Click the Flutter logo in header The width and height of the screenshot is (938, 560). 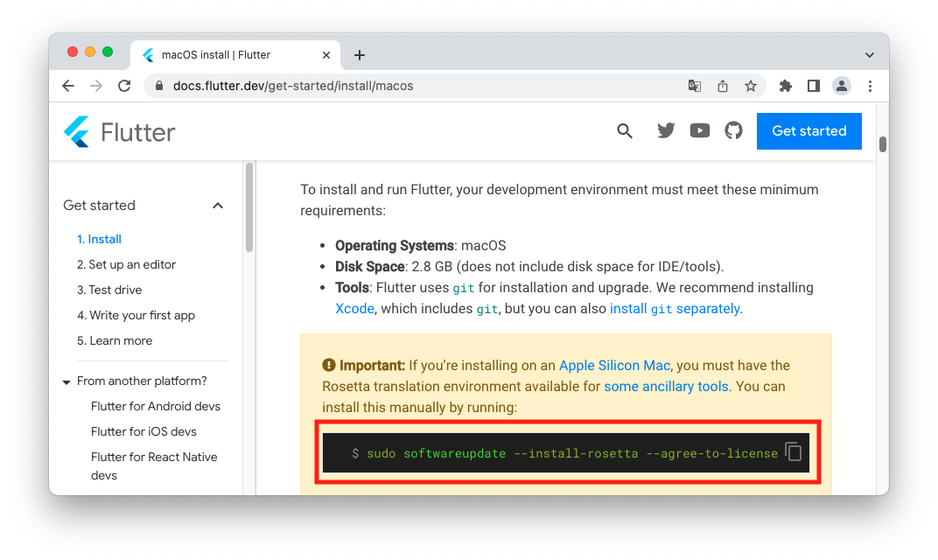[x=77, y=131]
